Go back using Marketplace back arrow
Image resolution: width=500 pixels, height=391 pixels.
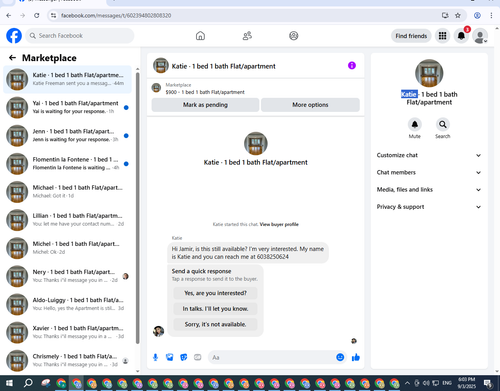pos(12,58)
